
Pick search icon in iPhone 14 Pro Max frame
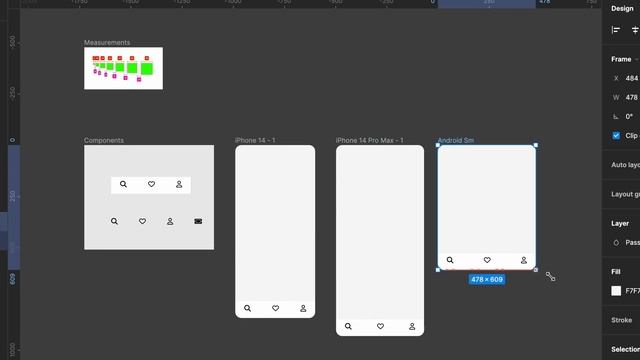pos(348,326)
